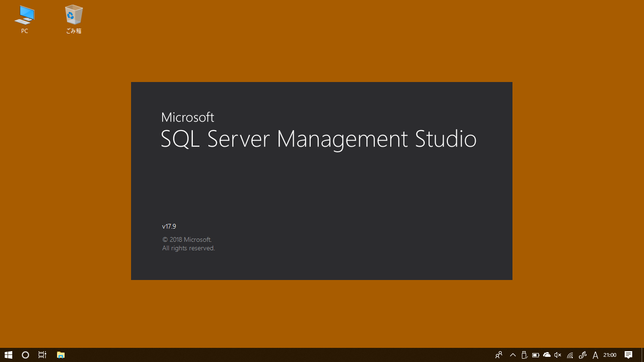Open the People tray icon
Image resolution: width=644 pixels, height=362 pixels.
pyautogui.click(x=499, y=355)
